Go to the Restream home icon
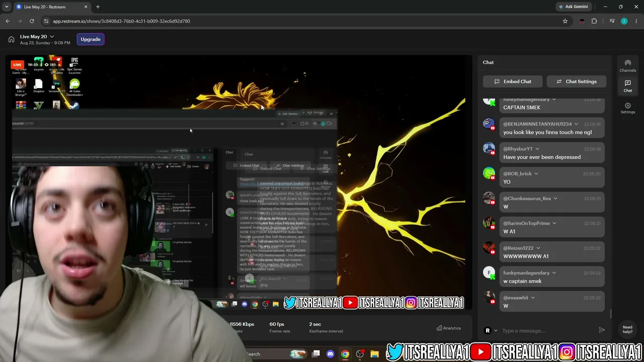644x362 pixels. (x=12, y=39)
